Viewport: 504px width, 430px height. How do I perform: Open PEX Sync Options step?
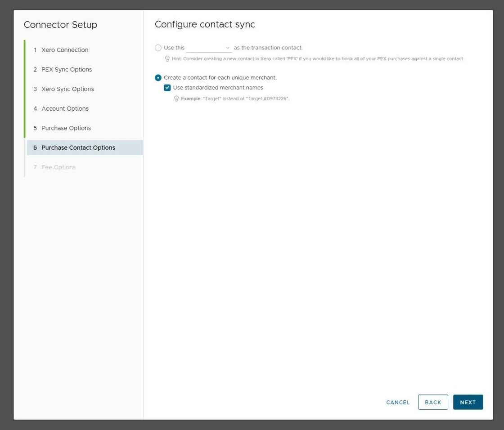(67, 69)
